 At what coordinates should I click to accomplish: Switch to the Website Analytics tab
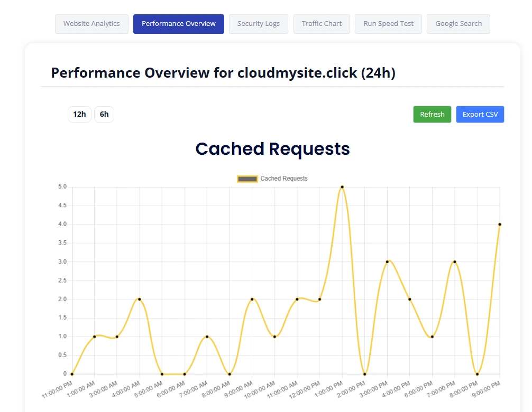click(x=91, y=24)
